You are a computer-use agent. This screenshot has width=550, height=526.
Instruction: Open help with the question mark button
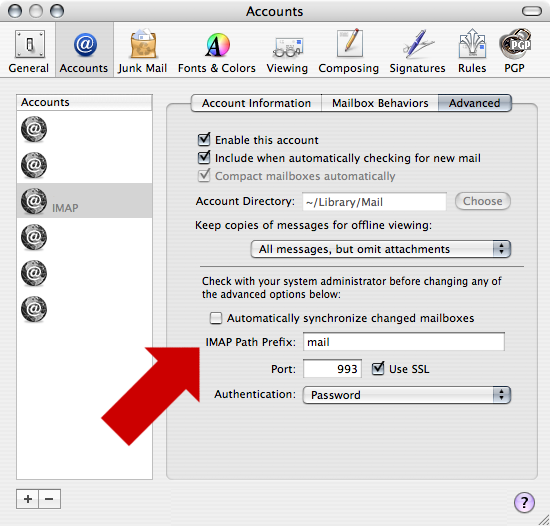point(524,502)
